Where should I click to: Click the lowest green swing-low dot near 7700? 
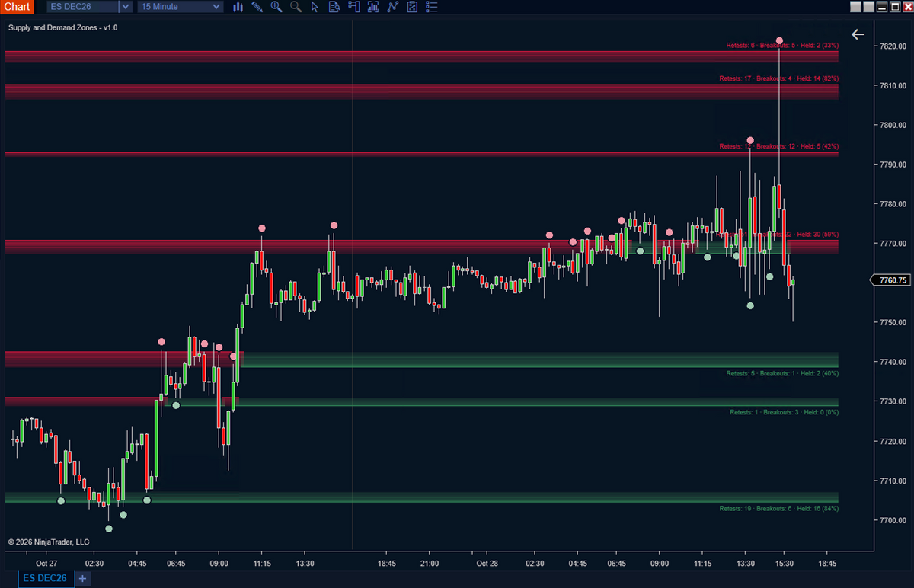click(x=109, y=529)
